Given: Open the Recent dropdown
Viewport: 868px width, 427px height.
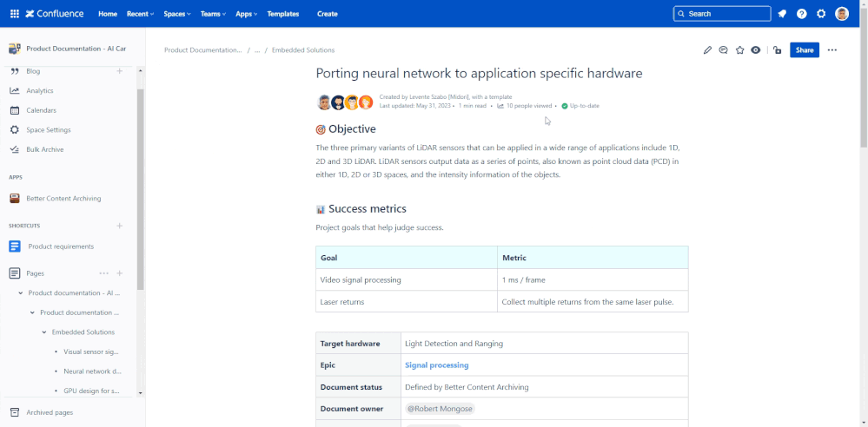Looking at the screenshot, I should (x=140, y=14).
